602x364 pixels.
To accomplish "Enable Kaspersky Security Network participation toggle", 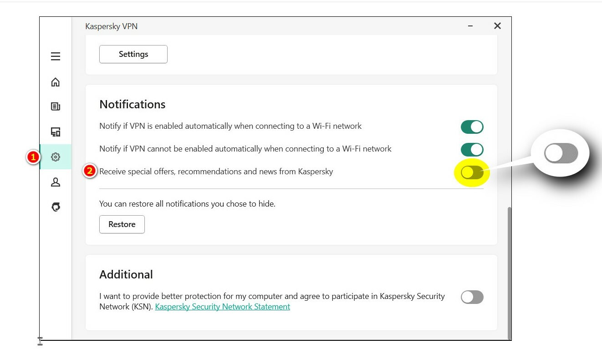I will click(472, 297).
